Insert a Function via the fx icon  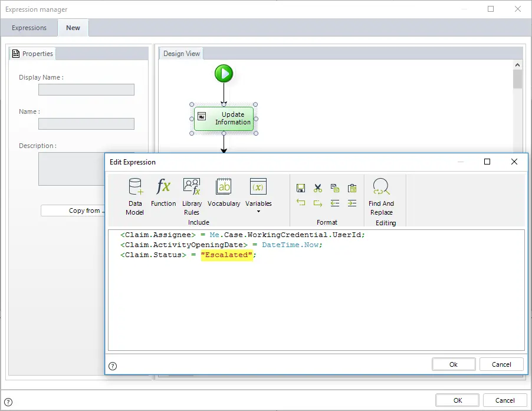click(x=163, y=192)
